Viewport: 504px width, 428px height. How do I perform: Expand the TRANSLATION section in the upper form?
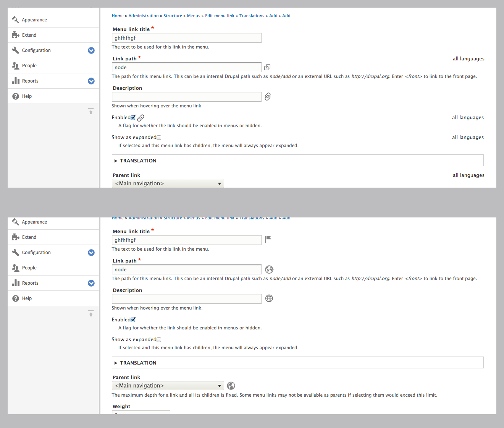pos(138,161)
